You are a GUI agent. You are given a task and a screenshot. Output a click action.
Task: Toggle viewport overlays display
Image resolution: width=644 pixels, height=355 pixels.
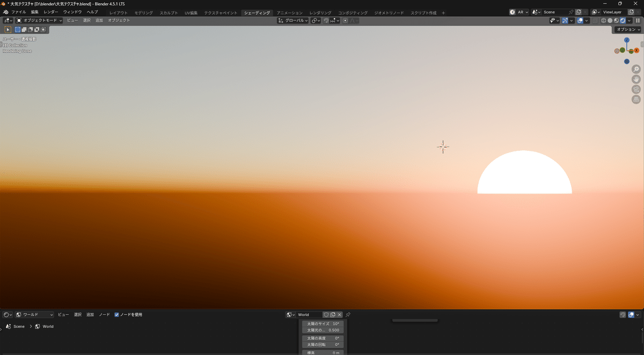coord(580,20)
